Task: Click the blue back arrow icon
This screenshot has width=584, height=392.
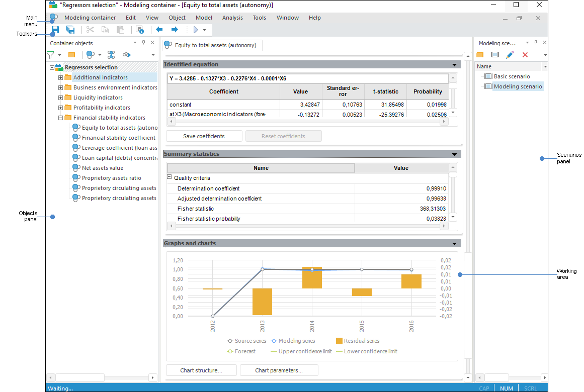Action: pyautogui.click(x=159, y=30)
